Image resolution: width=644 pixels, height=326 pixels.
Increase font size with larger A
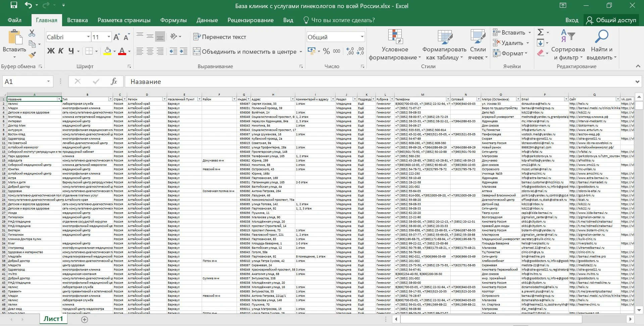(x=116, y=37)
